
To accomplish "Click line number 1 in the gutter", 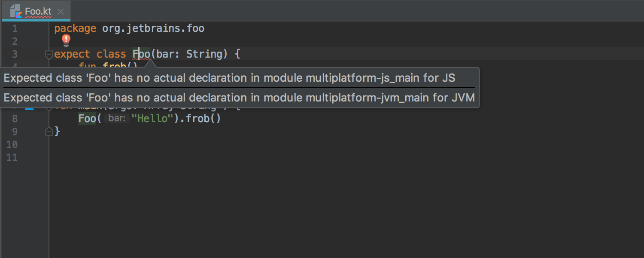I will pos(15,29).
